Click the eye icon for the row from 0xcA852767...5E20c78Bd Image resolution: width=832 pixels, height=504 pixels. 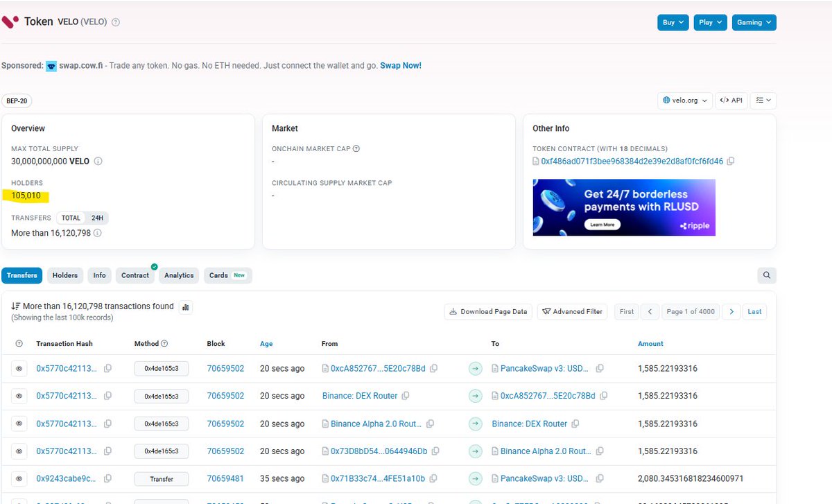19,369
